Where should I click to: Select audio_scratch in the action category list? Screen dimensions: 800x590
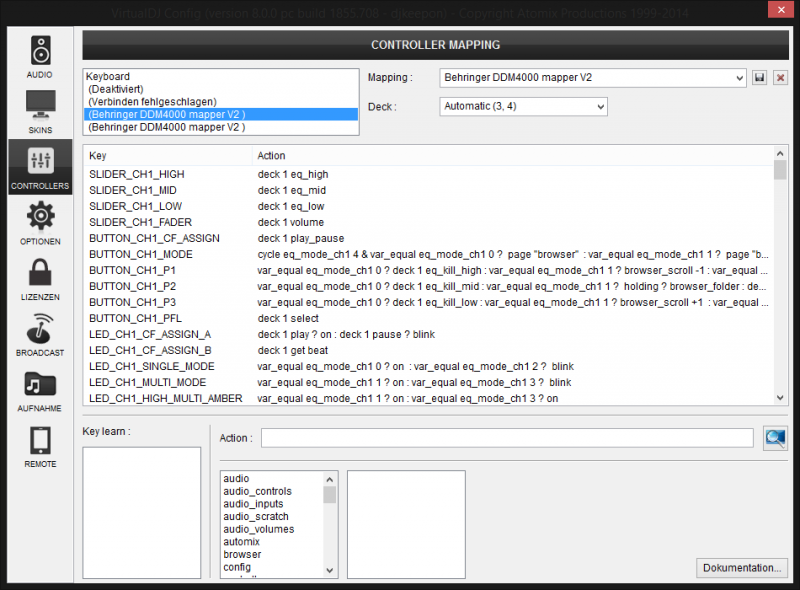(x=257, y=516)
